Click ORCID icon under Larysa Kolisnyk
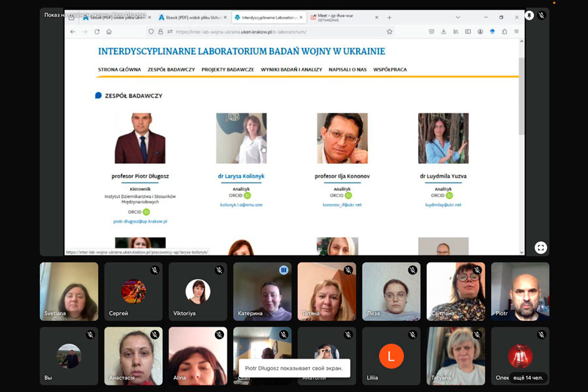The image size is (588, 392). [x=247, y=195]
